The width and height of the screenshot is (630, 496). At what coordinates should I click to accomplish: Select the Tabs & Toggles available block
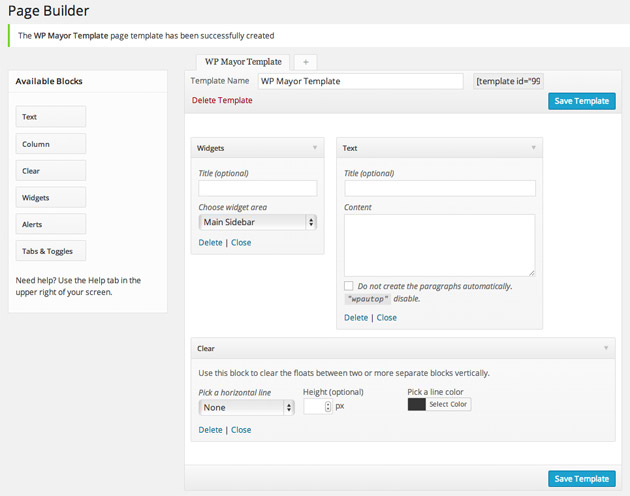point(51,251)
